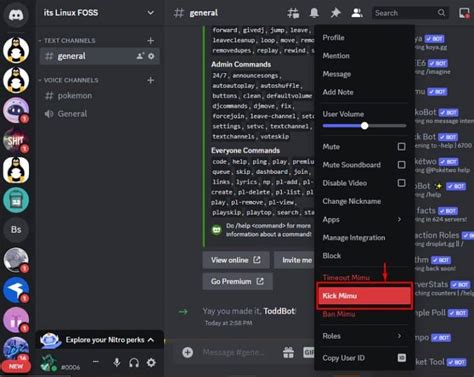
Task: Click user avatar in bottom panel
Action: click(x=48, y=363)
